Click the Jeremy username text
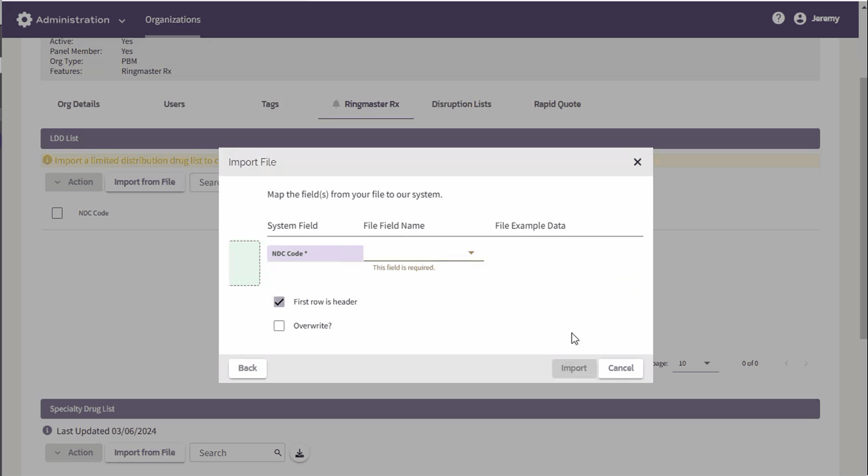Image resolution: width=868 pixels, height=476 pixels. pyautogui.click(x=825, y=19)
